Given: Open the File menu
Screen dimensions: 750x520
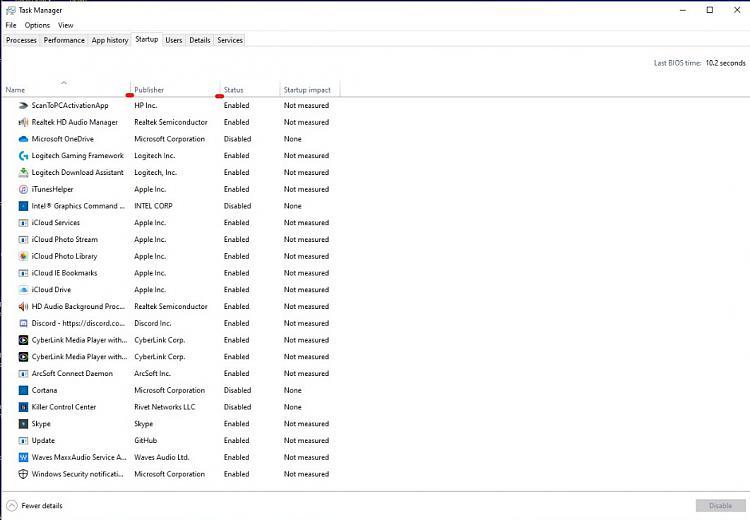Looking at the screenshot, I should click(x=11, y=25).
